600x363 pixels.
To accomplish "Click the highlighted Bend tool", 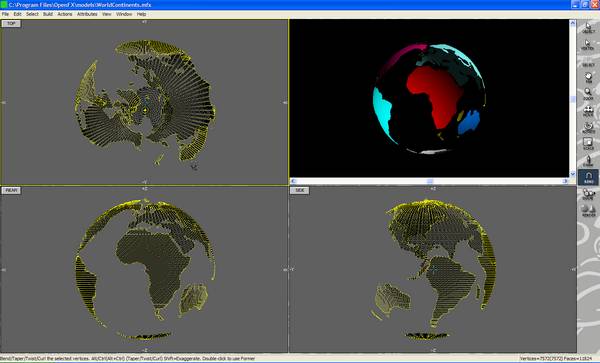I will coord(588,177).
